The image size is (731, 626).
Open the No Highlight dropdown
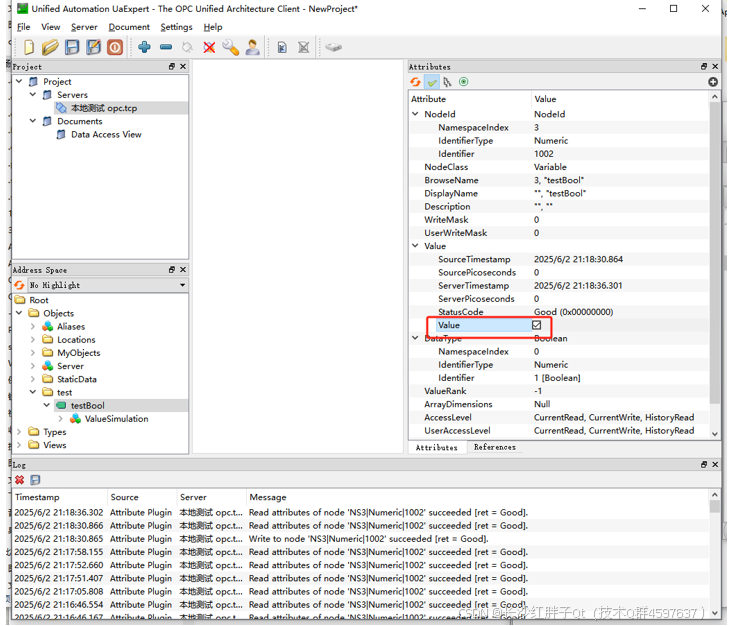pos(181,285)
